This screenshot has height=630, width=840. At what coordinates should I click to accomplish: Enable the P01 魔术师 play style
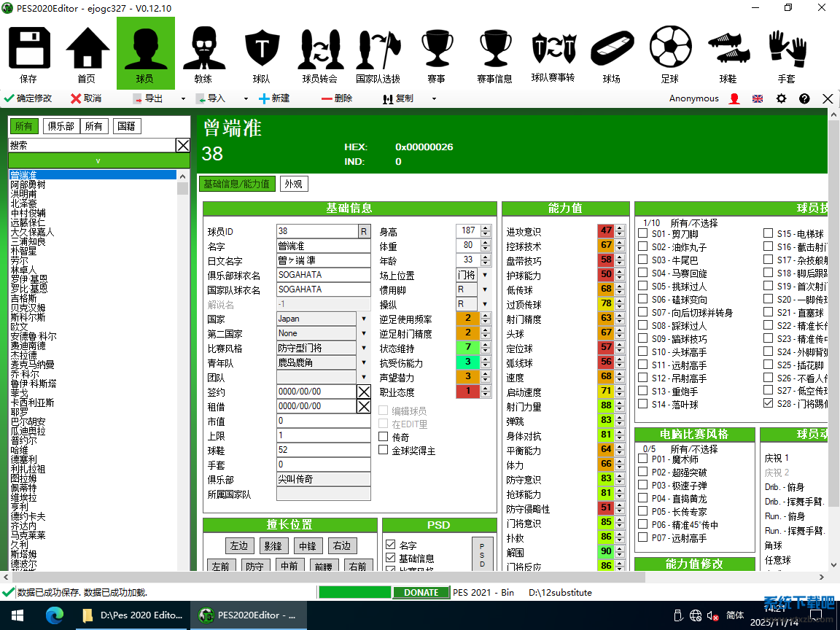click(643, 459)
